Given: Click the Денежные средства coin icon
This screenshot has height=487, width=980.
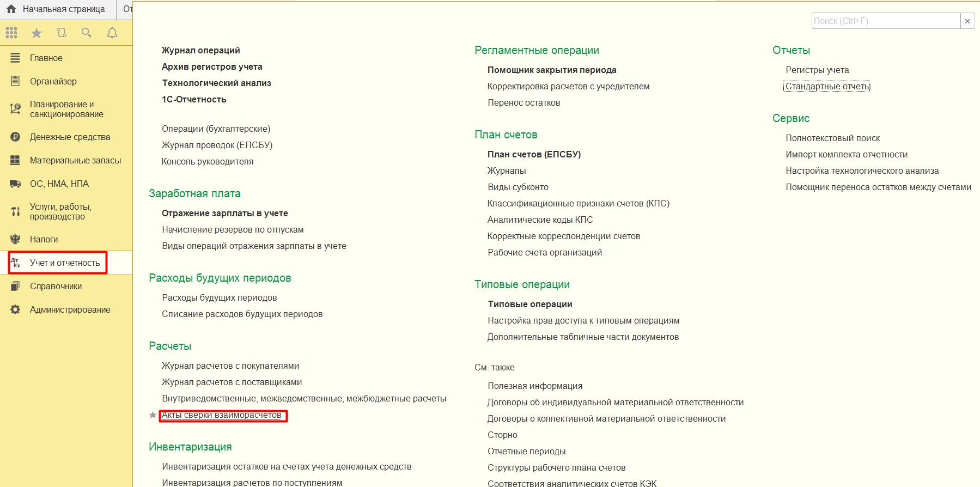Looking at the screenshot, I should click(15, 137).
